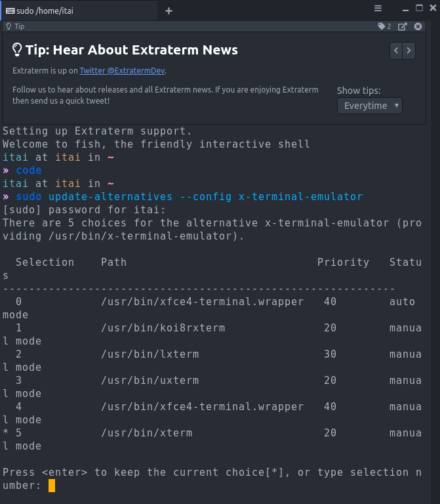The image size is (440, 504).
Task: Click the keyboard icon in the tab
Action: [10, 11]
